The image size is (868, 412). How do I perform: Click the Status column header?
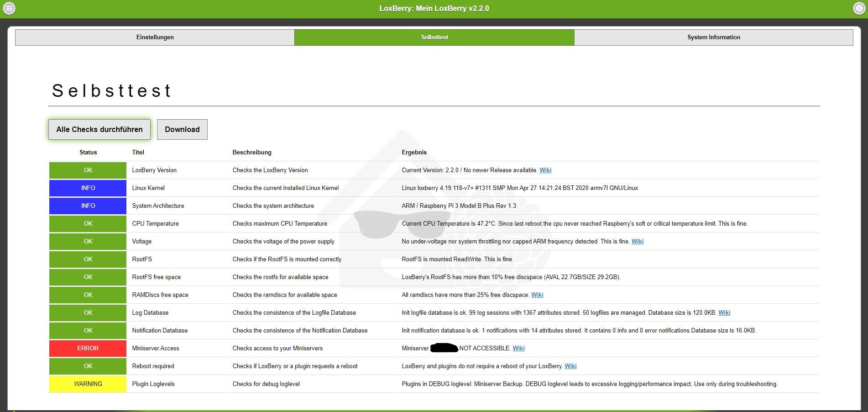pyautogui.click(x=88, y=153)
